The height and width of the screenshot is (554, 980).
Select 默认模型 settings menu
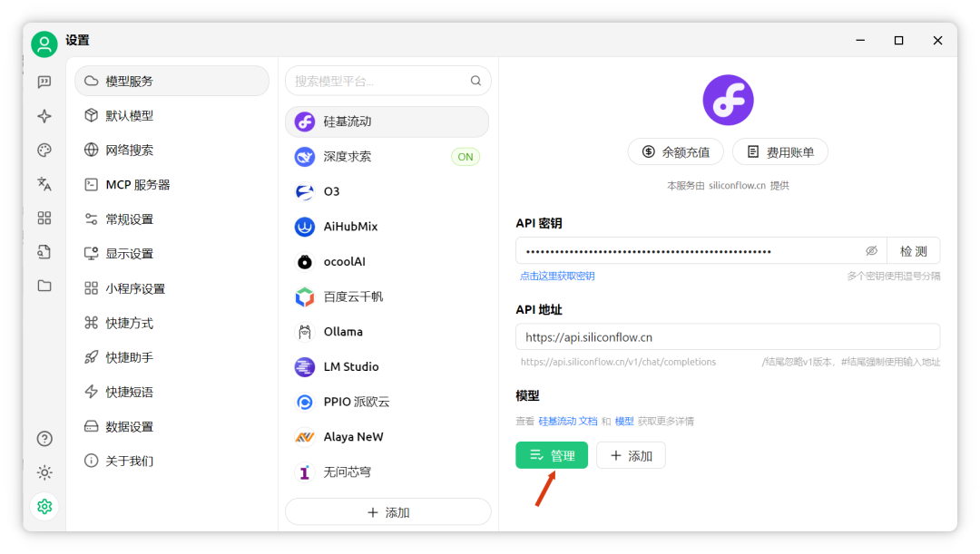coord(171,115)
